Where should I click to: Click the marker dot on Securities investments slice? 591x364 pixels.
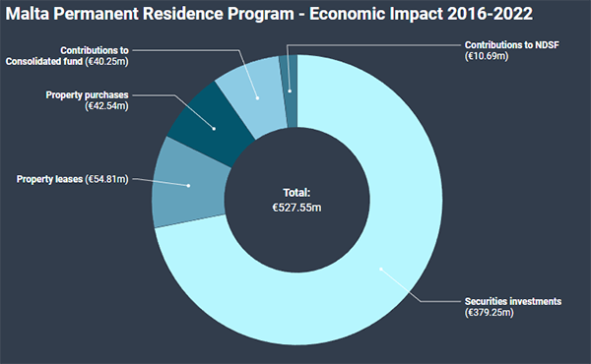point(381,270)
